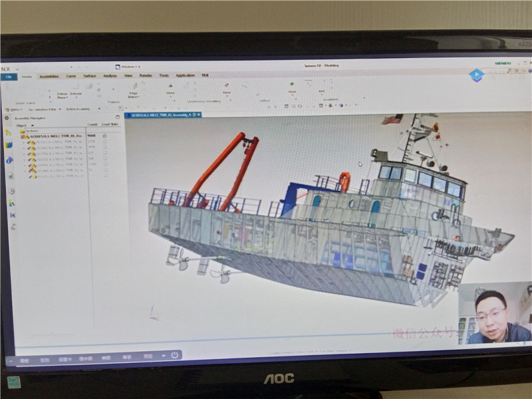Viewport: 532px width, 399px height.
Task: Toggle the top-level assembly red checkbox
Action: 22,136
